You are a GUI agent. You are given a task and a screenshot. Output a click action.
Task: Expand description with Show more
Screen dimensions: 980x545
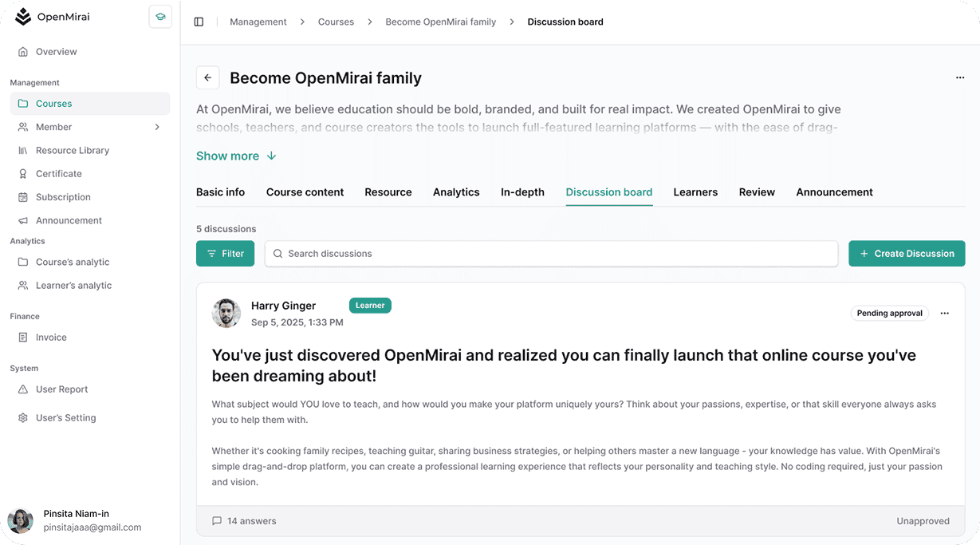coord(236,156)
